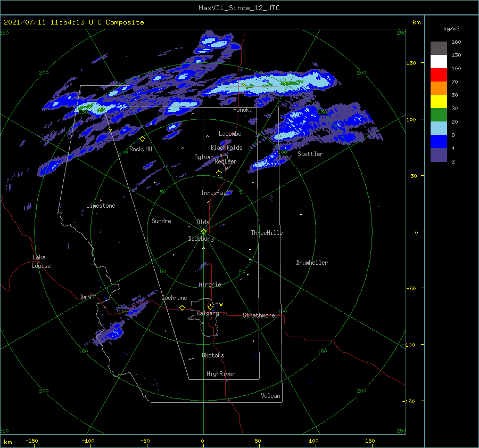This screenshot has height=448, width=479.
Task: Click the yellow diamond marker near Cochrane
Action: 183,307
